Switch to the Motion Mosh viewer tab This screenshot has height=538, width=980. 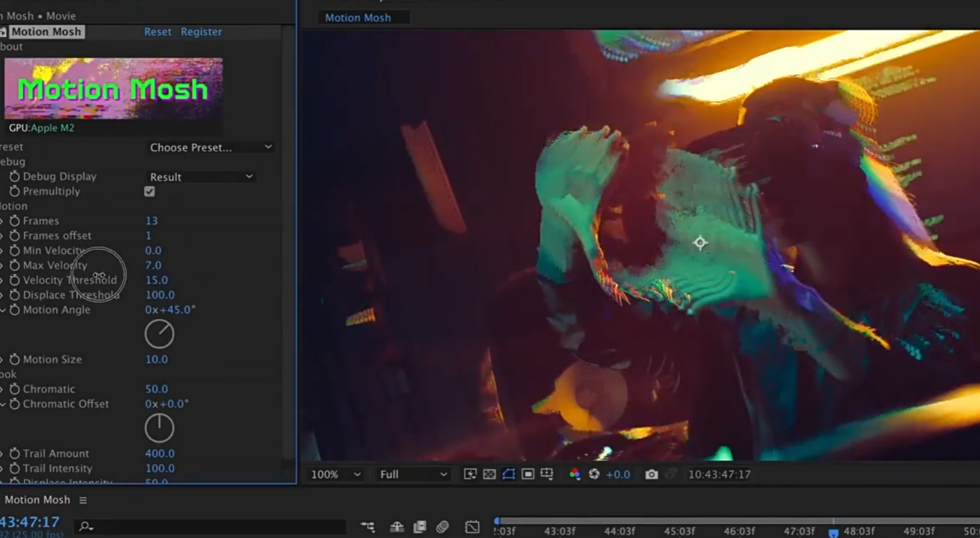tap(358, 18)
